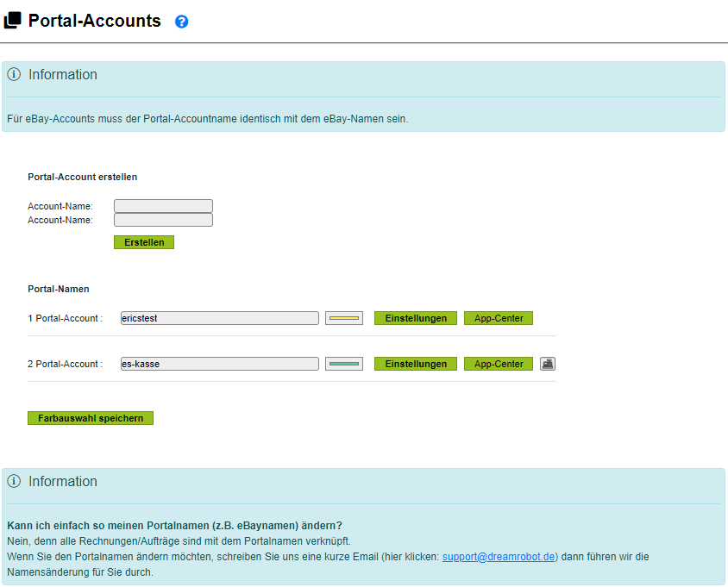
Task: Open App-Center for ericstest account
Action: [x=499, y=318]
